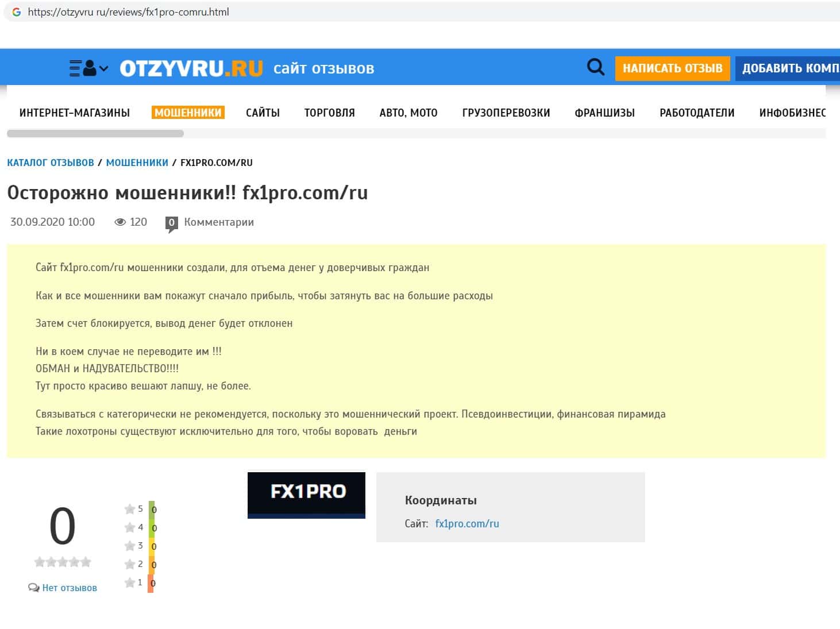Click the НАПИСАТЬ ОТЗЫВ button

coord(672,68)
